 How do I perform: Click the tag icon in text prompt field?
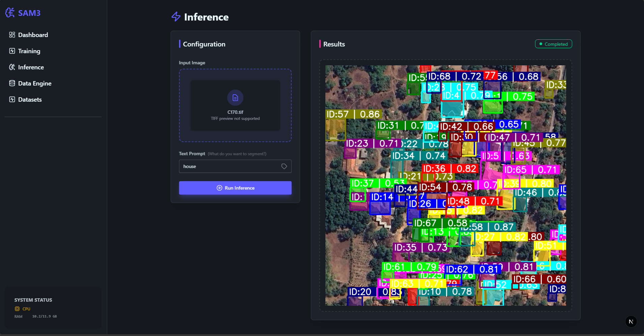click(x=284, y=166)
